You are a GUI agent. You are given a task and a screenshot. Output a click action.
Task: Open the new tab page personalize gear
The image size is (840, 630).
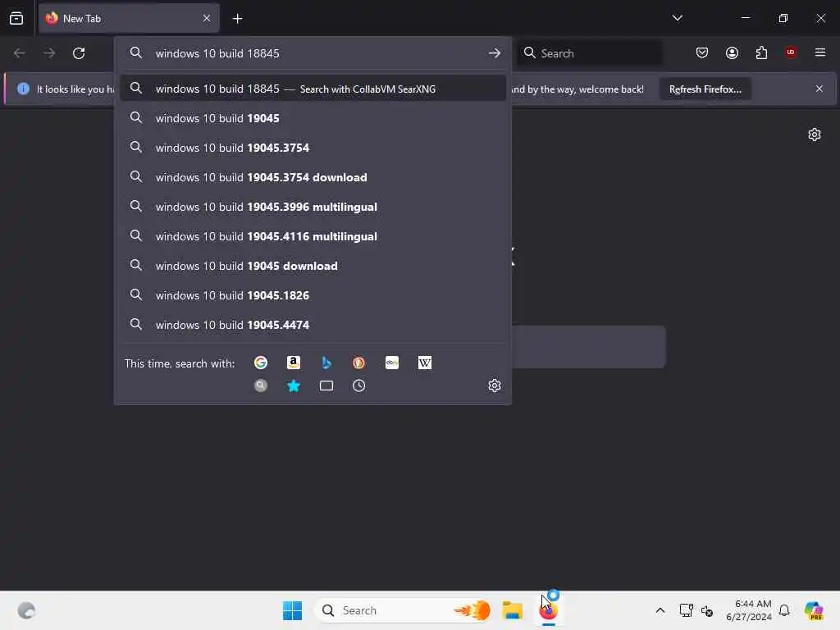click(815, 135)
